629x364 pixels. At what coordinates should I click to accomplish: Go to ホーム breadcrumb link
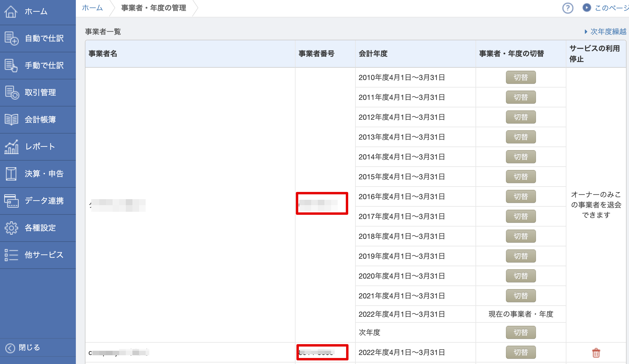[x=92, y=8]
